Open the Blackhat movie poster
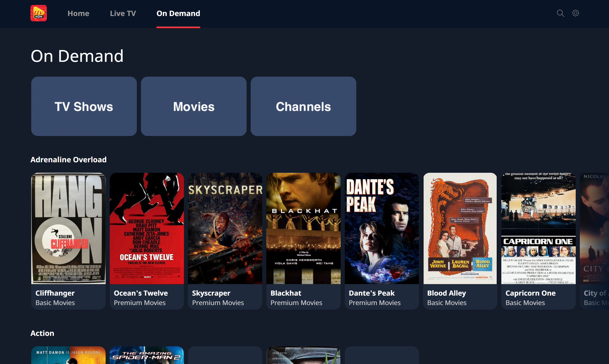The height and width of the screenshot is (364, 609). (303, 228)
